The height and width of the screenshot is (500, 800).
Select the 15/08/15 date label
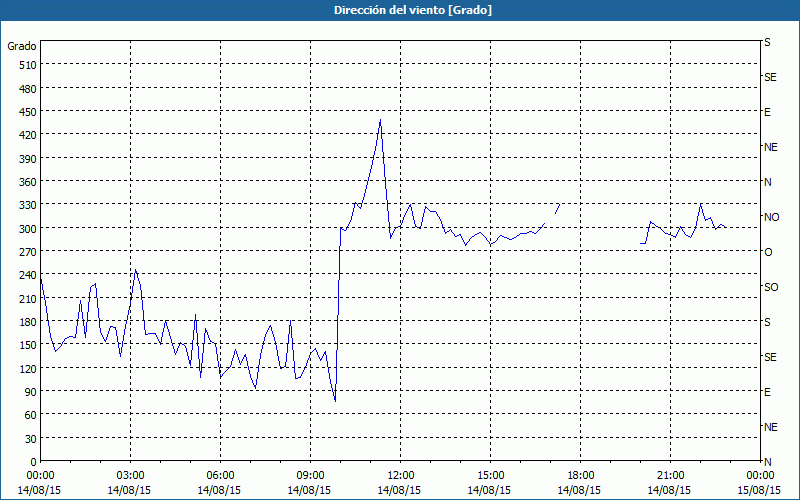click(760, 490)
